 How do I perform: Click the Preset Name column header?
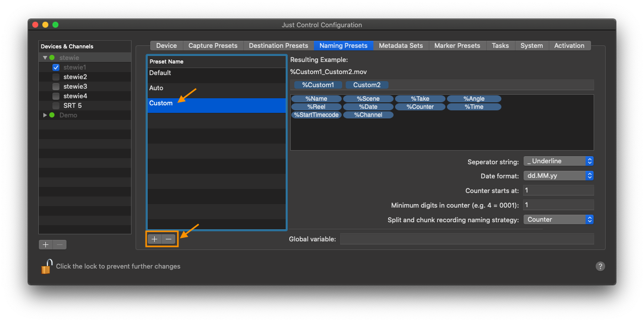pos(217,61)
